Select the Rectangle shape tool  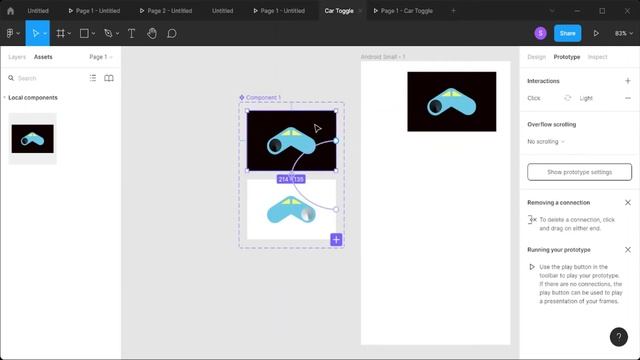[84, 33]
